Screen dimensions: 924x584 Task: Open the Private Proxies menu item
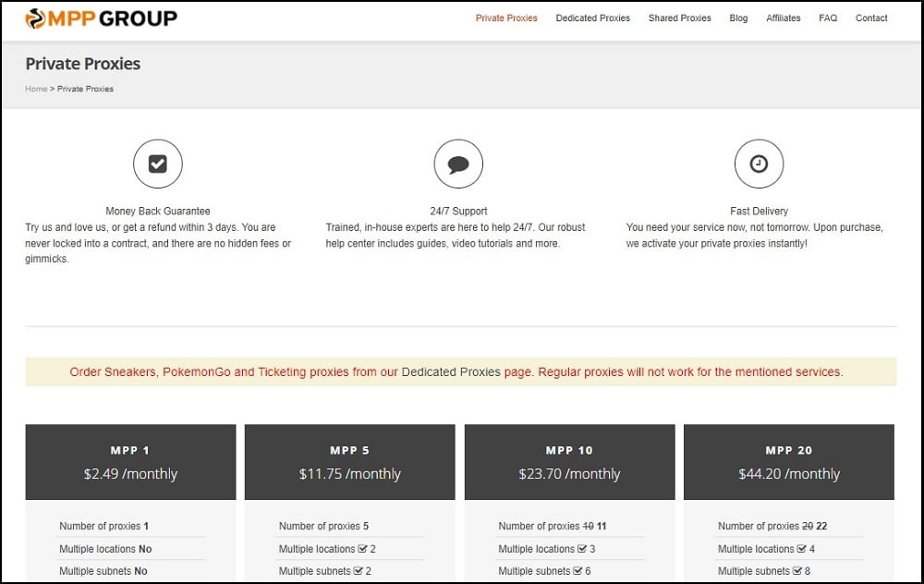506,18
